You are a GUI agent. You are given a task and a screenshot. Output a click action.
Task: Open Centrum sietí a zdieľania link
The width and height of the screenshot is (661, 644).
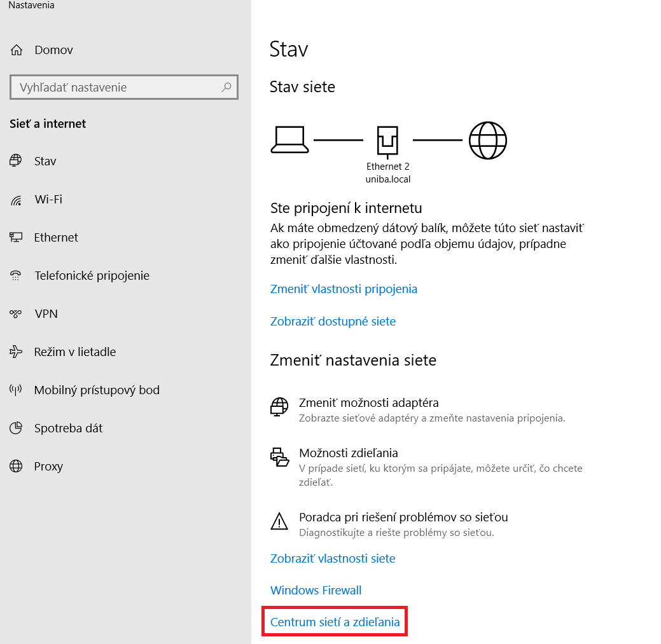coord(335,622)
